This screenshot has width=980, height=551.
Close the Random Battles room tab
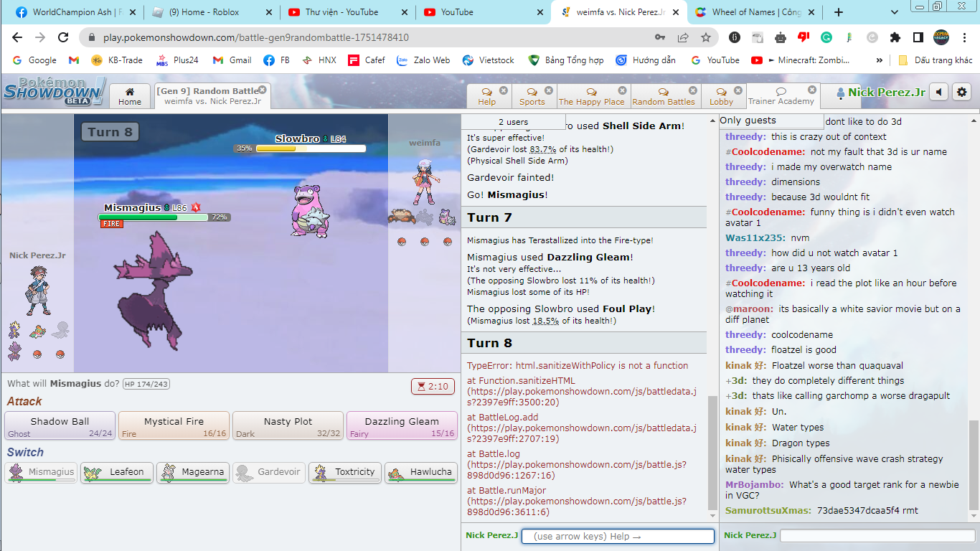[692, 90]
